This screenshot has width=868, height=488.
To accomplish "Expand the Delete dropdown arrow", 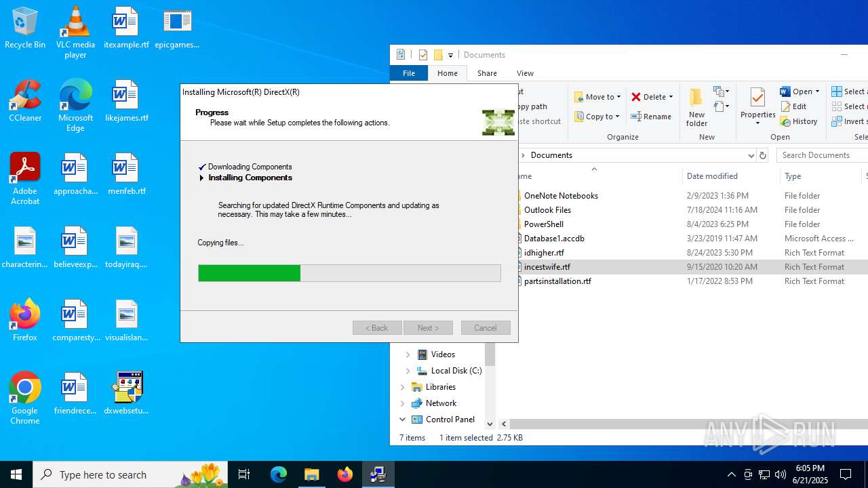I will tap(671, 97).
